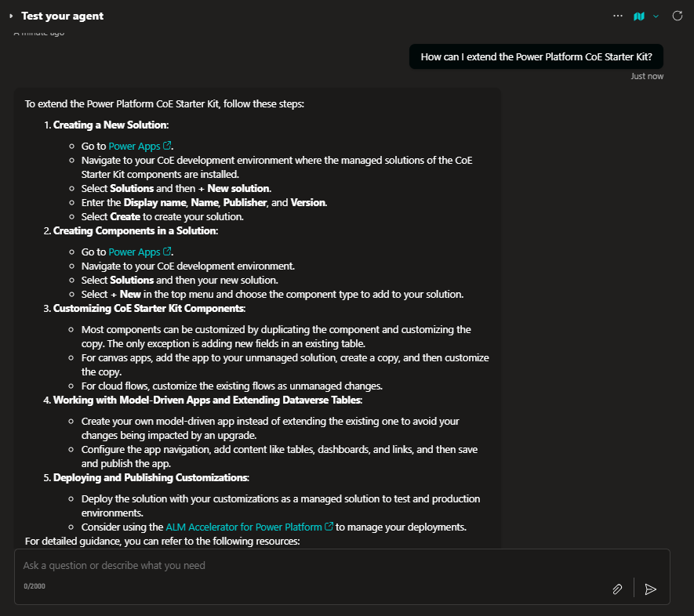This screenshot has width=694, height=616.
Task: Click heading Creating Components in a Solution
Action: click(x=136, y=230)
